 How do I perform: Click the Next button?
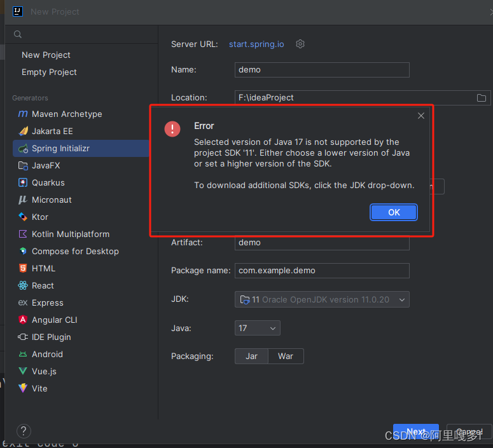click(415, 431)
